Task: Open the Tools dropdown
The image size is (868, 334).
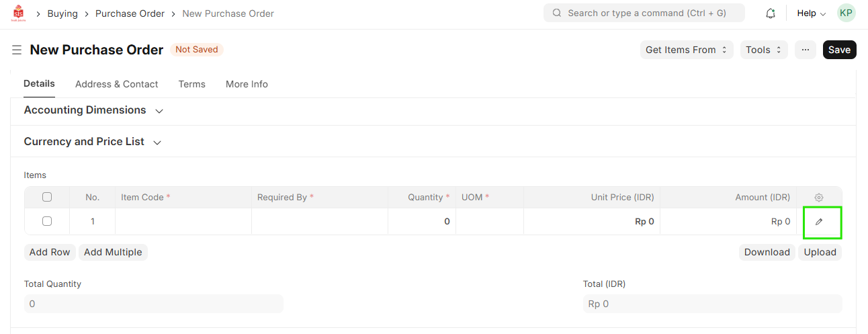Action: 763,50
